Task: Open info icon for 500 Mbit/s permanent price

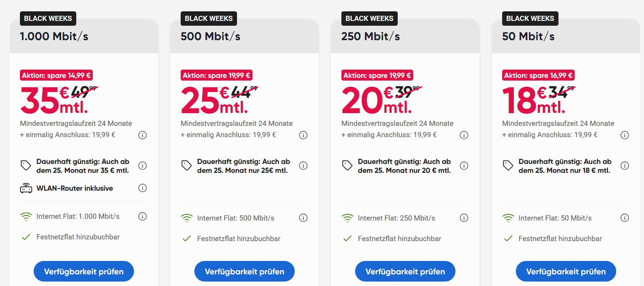Action: [303, 166]
